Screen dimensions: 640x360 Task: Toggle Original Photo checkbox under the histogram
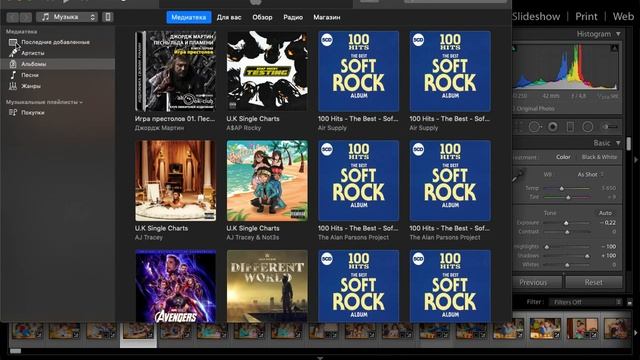click(x=514, y=109)
